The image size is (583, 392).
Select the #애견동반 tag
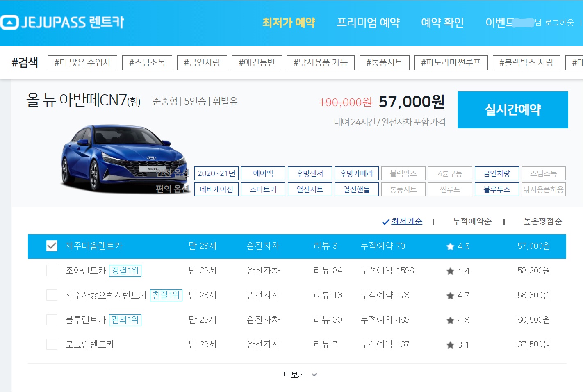257,63
